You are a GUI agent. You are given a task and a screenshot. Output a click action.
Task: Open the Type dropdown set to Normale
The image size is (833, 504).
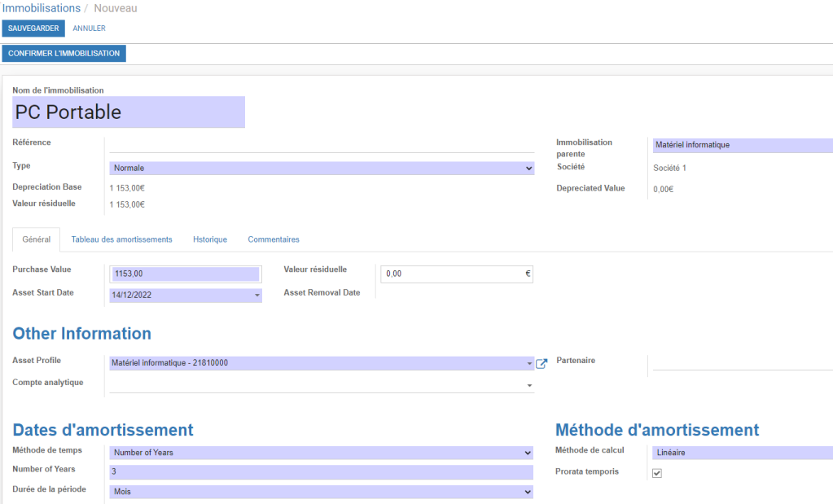tap(322, 168)
